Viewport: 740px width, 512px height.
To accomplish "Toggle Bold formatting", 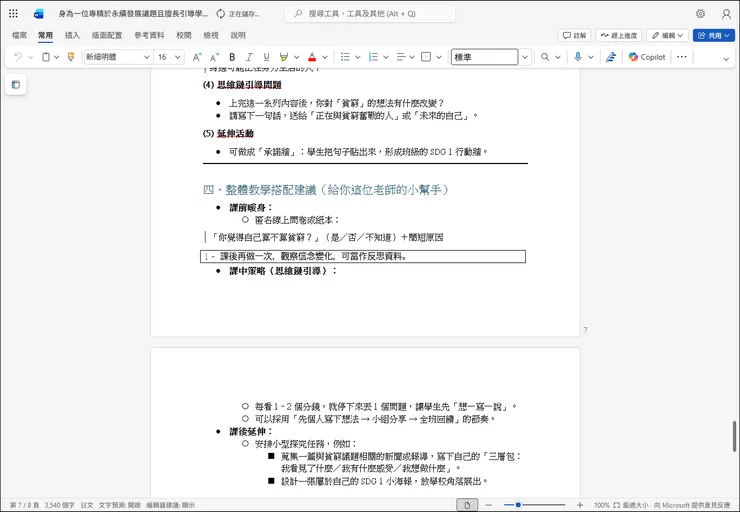I will (232, 57).
